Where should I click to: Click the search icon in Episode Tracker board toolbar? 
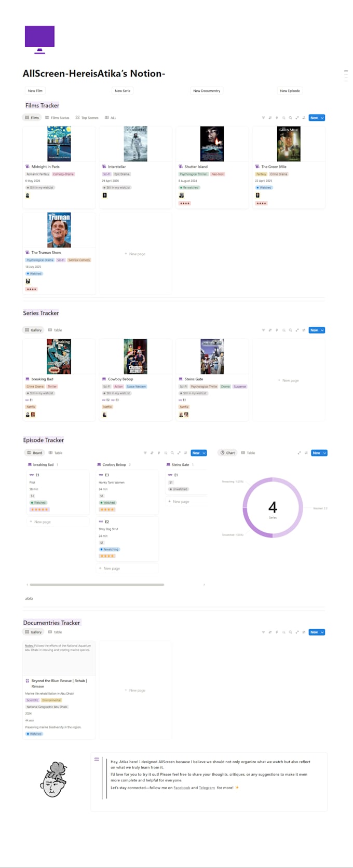(x=172, y=453)
